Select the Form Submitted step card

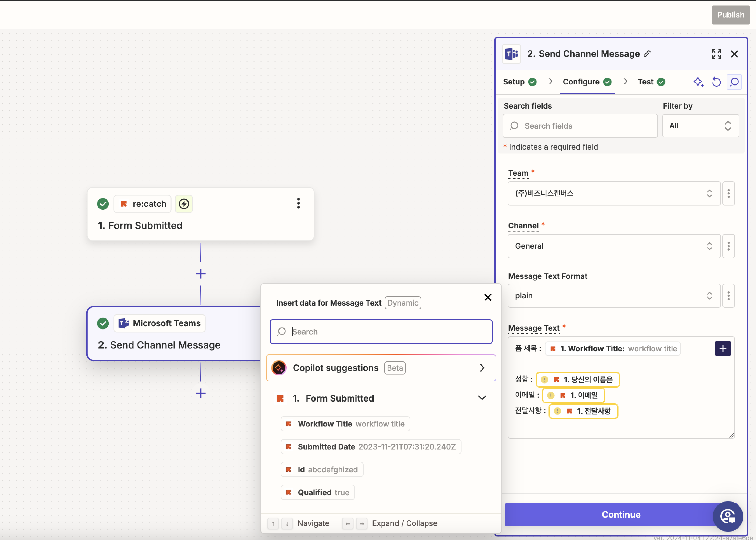[x=201, y=214]
